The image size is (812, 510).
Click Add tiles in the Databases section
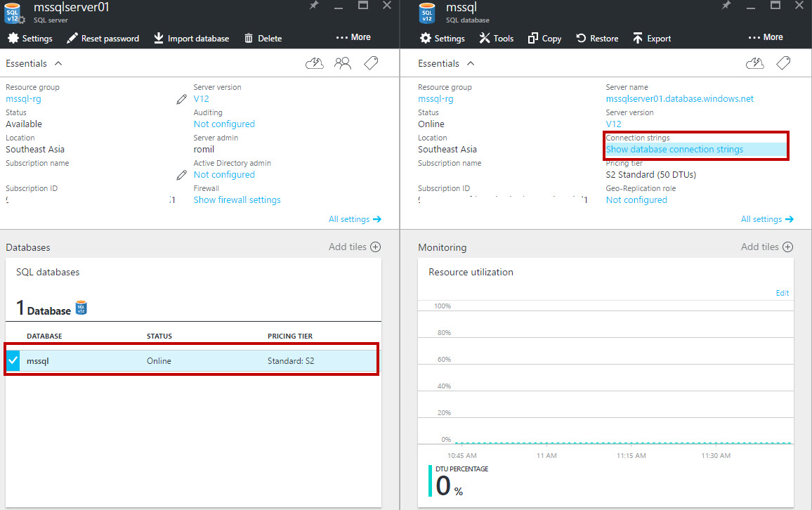click(355, 247)
